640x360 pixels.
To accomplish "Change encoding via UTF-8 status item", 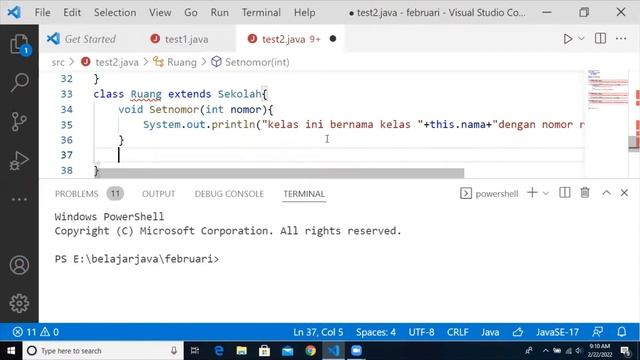I will click(x=421, y=332).
